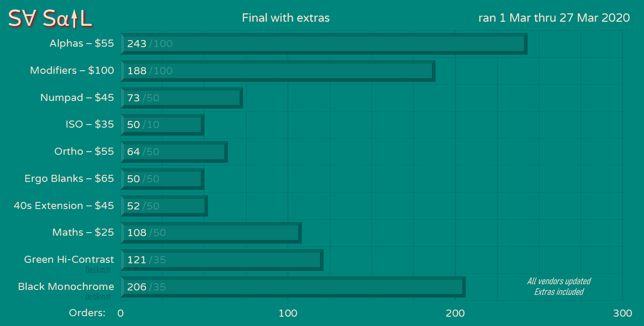Select the Maths bar showing 108 orders
Viewport: 644px width, 326px height.
(x=211, y=233)
